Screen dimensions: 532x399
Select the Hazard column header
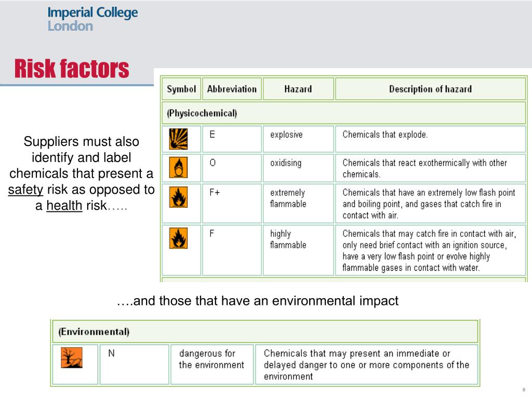298,89
